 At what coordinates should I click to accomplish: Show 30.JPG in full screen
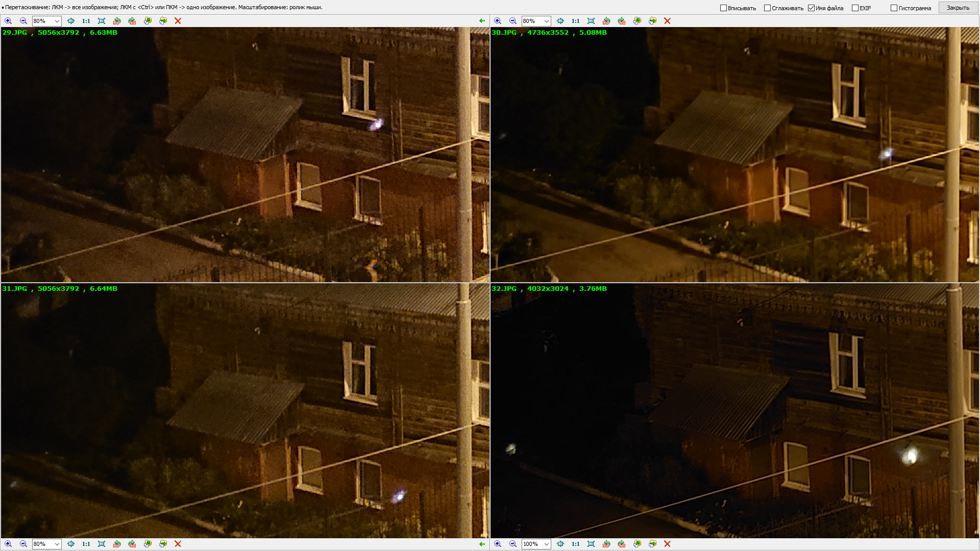[x=591, y=21]
